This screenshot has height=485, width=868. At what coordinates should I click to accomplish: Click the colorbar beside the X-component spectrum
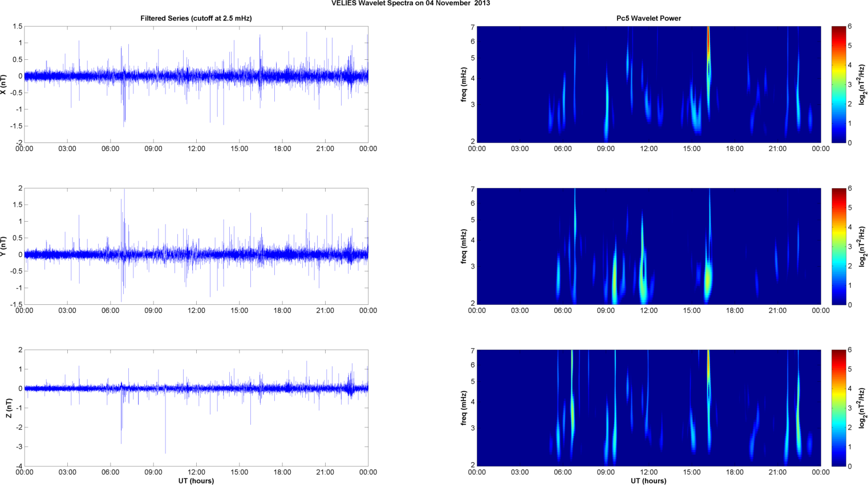[x=838, y=84]
